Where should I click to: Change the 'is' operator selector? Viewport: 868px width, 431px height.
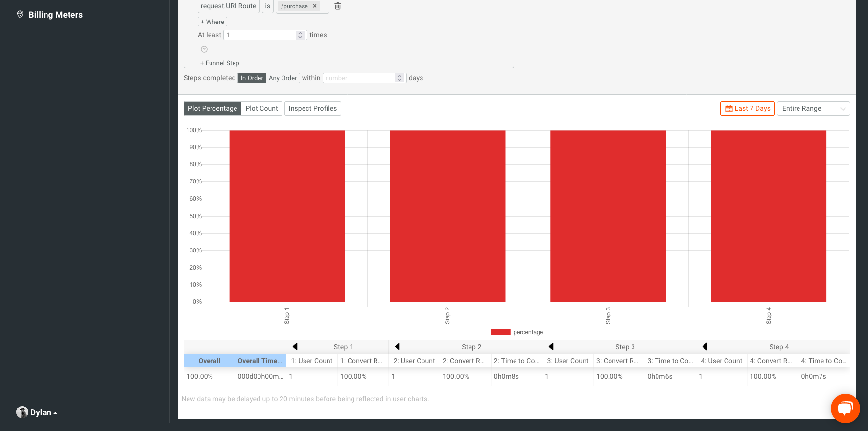(x=268, y=6)
